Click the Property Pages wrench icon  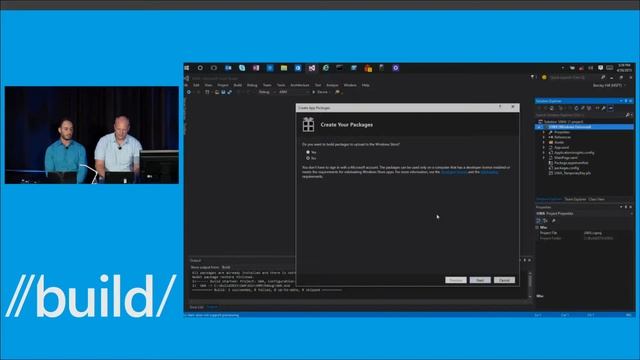tap(553, 221)
